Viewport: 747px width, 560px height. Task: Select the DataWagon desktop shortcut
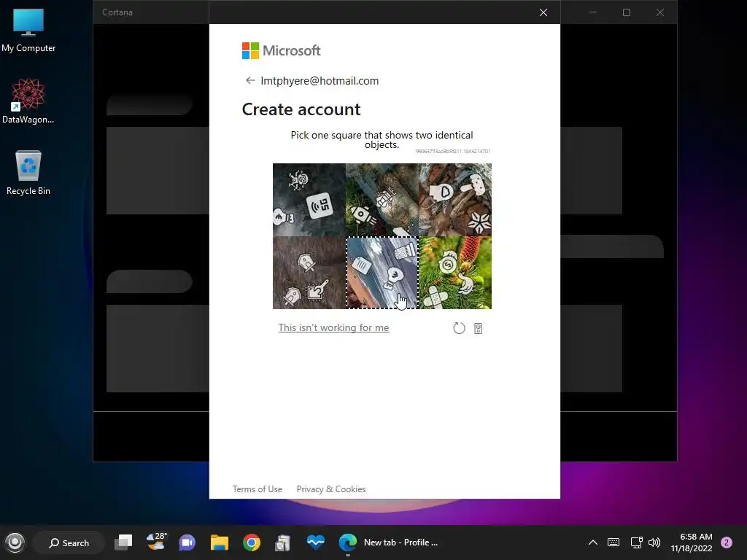click(28, 101)
